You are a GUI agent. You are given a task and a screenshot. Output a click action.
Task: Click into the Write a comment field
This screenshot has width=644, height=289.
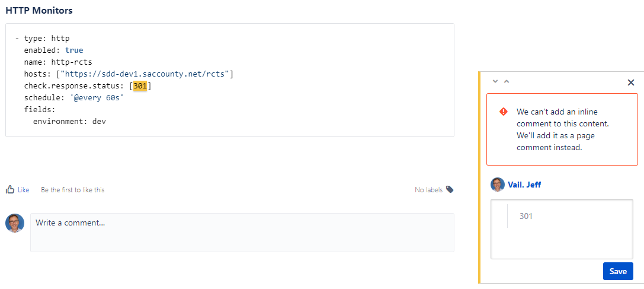coord(242,233)
